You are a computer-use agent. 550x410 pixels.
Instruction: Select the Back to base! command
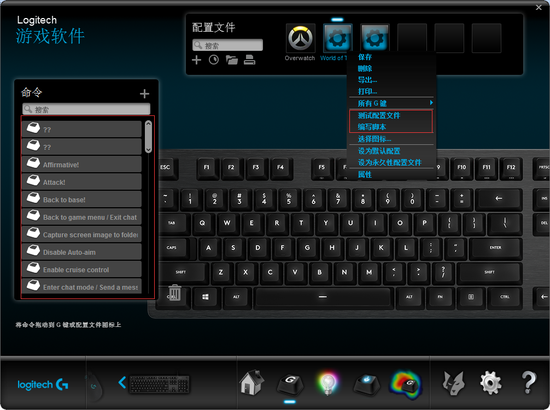tap(81, 199)
